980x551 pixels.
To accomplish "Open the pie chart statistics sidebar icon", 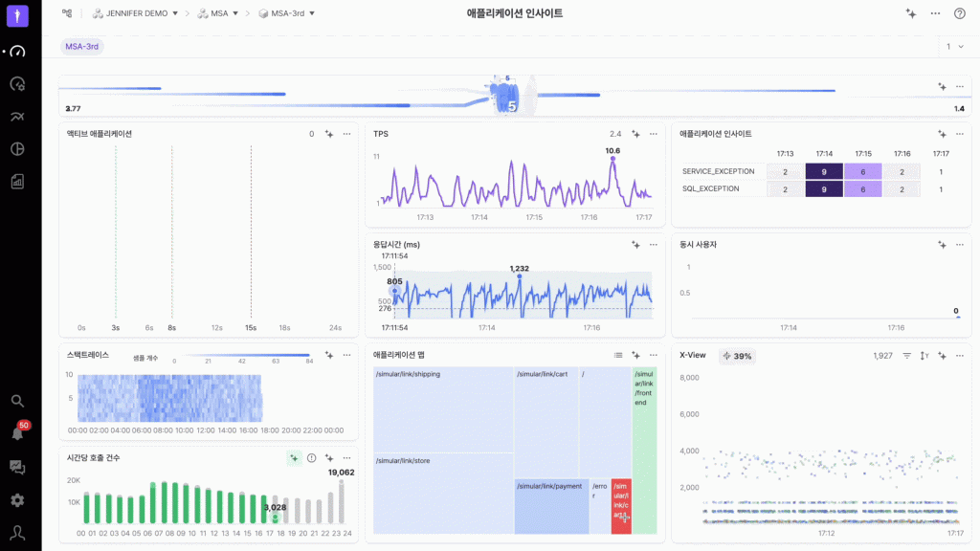I will pyautogui.click(x=17, y=148).
